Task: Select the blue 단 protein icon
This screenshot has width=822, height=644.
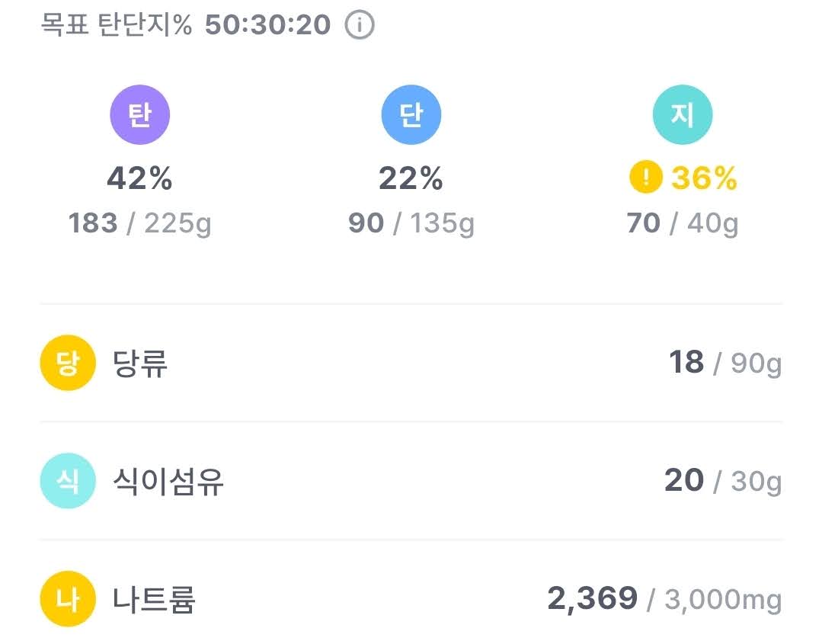Action: point(411,114)
